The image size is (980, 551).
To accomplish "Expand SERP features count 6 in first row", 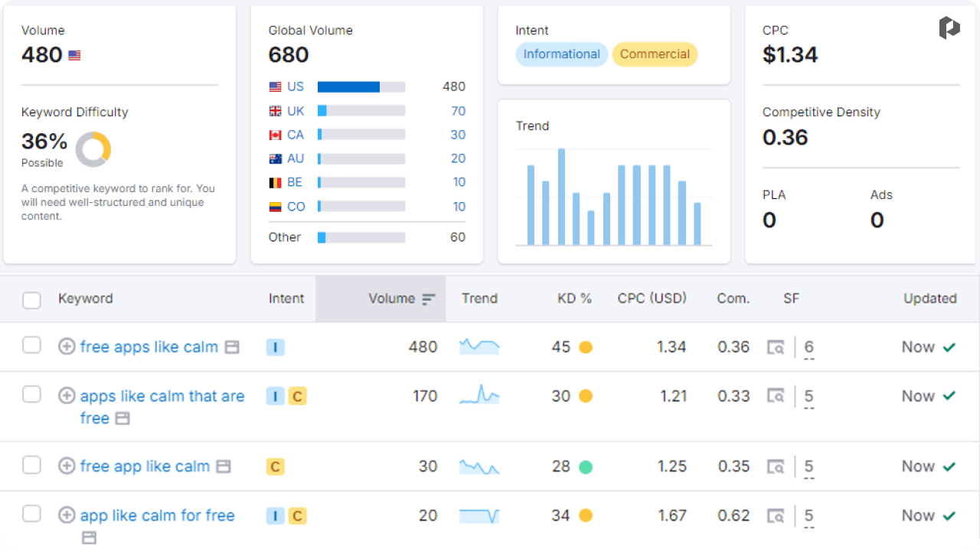I will tap(808, 348).
